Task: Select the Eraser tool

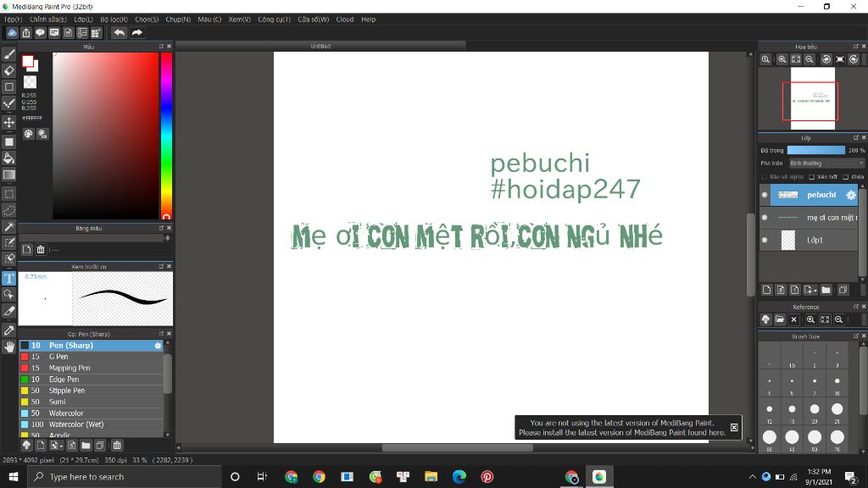Action: 8,70
